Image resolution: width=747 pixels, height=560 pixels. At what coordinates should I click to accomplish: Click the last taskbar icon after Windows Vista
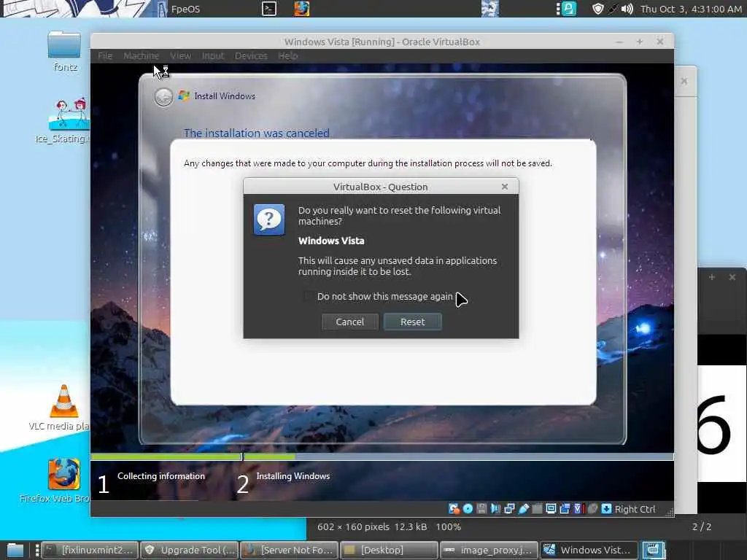(x=653, y=550)
